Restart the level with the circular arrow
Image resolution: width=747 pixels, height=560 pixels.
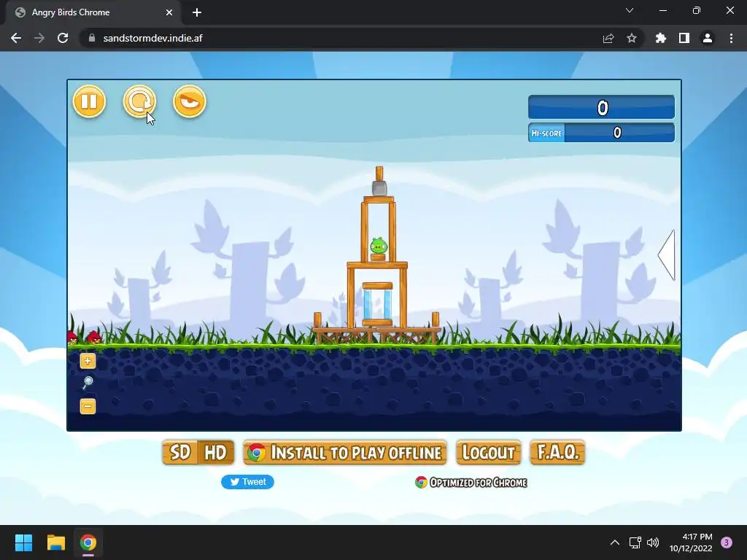point(139,101)
